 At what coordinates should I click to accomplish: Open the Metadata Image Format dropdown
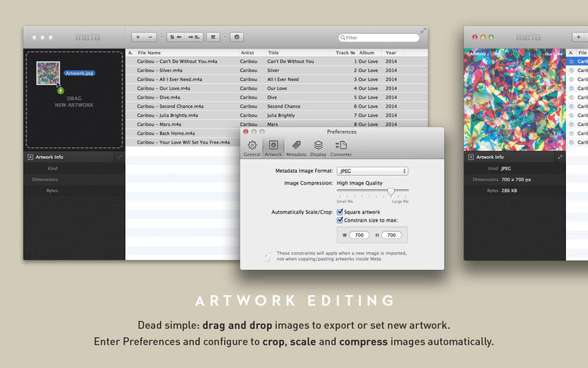pos(373,171)
